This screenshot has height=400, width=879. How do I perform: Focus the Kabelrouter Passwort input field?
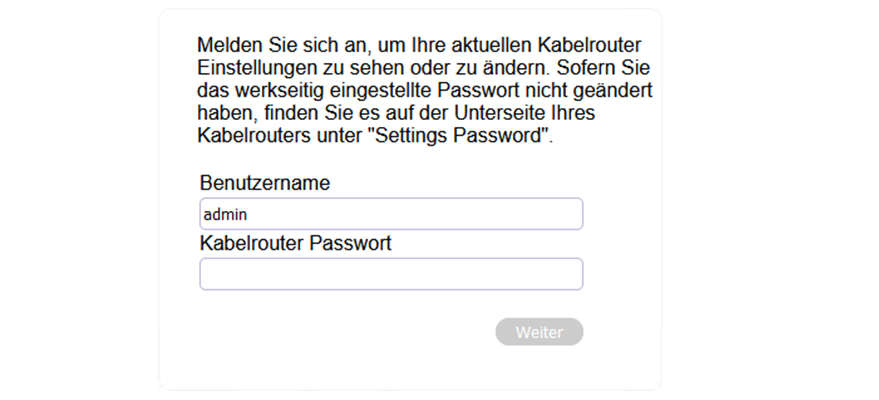coord(390,274)
